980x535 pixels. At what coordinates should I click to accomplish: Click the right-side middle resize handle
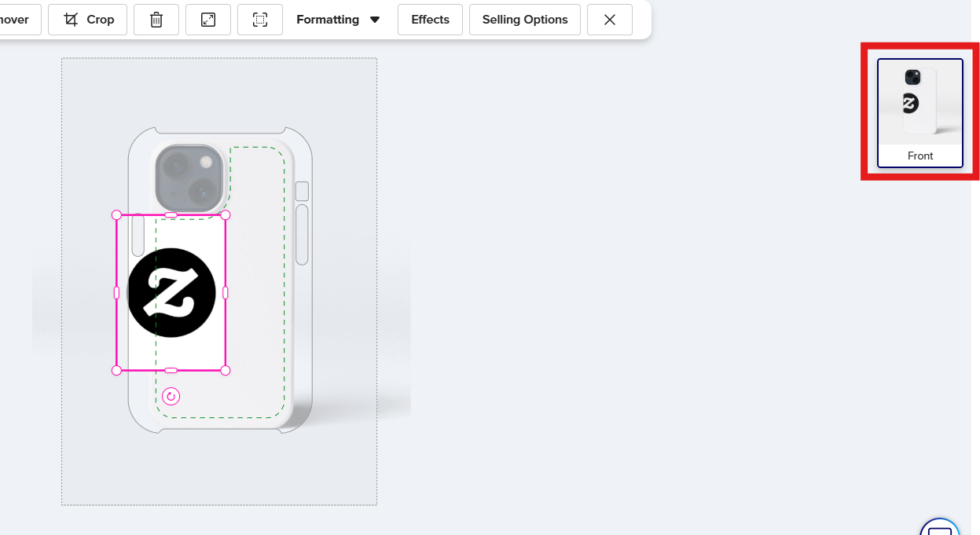[226, 292]
